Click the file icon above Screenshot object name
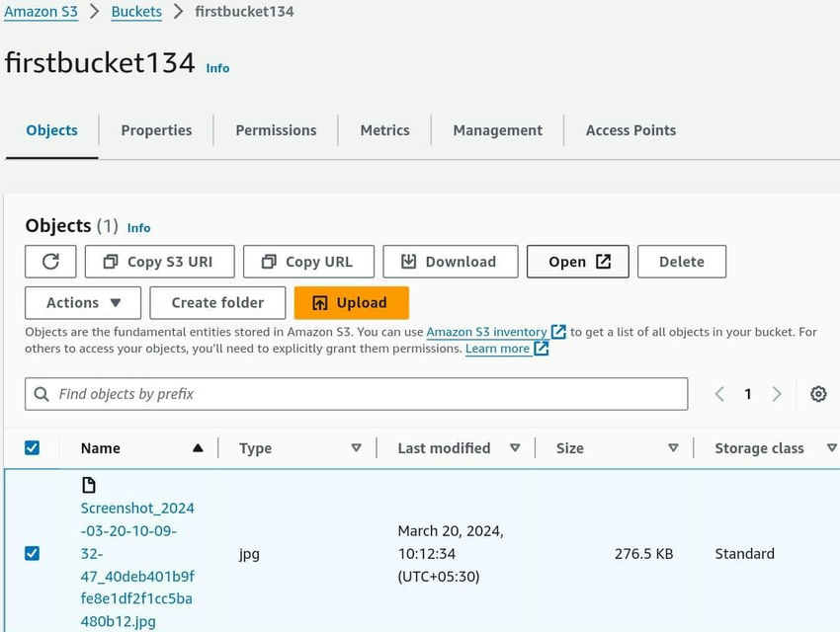The image size is (840, 632). coord(89,485)
